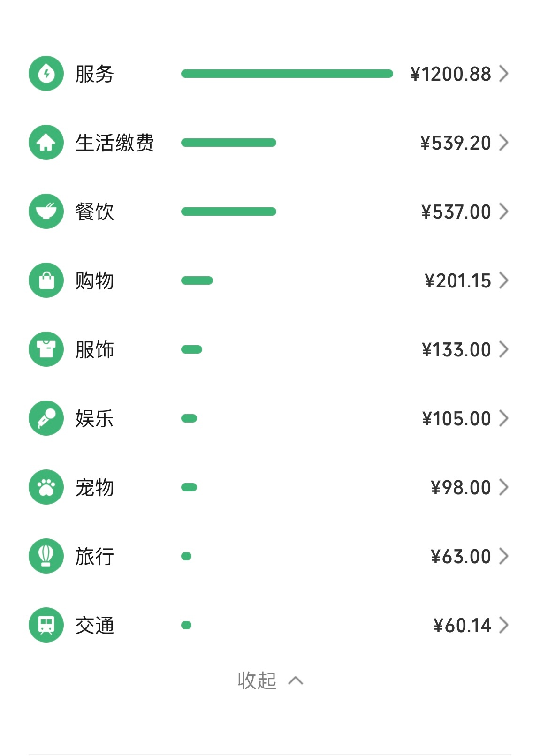This screenshot has width=540, height=756.
Task: View the ¥201.15 shopping amount
Action: click(x=457, y=280)
